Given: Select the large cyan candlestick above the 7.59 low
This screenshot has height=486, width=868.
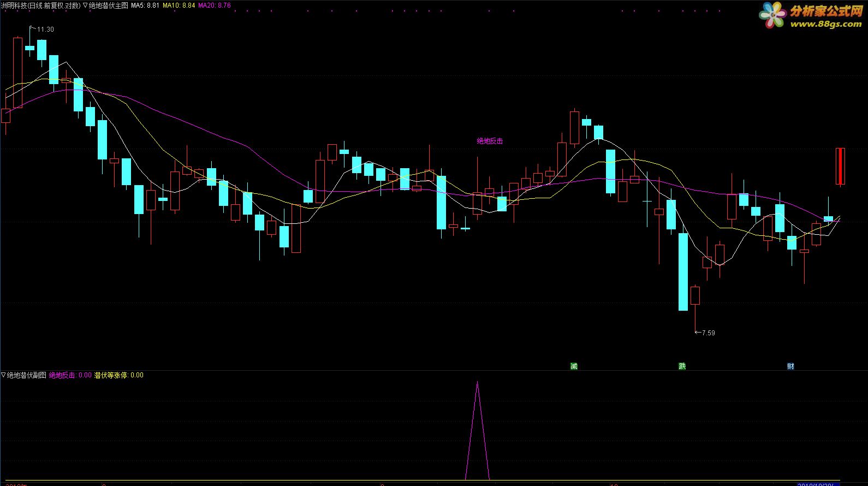Looking at the screenshot, I should pos(683,272).
